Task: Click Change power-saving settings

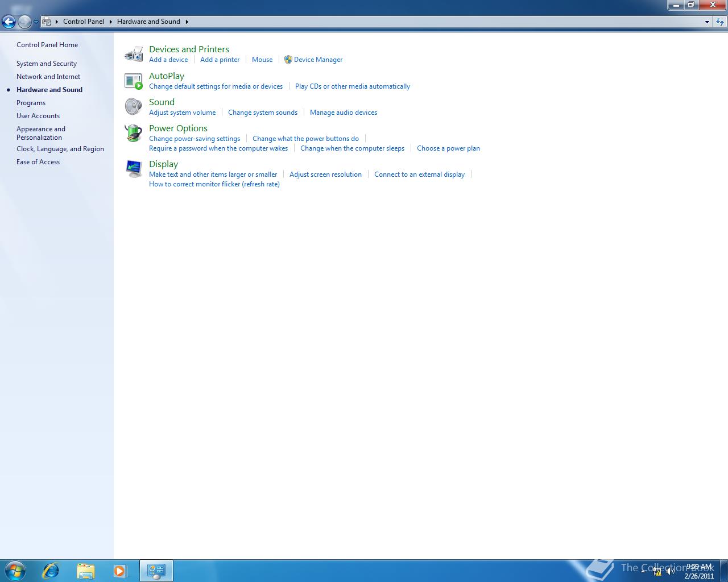Action: 195,139
